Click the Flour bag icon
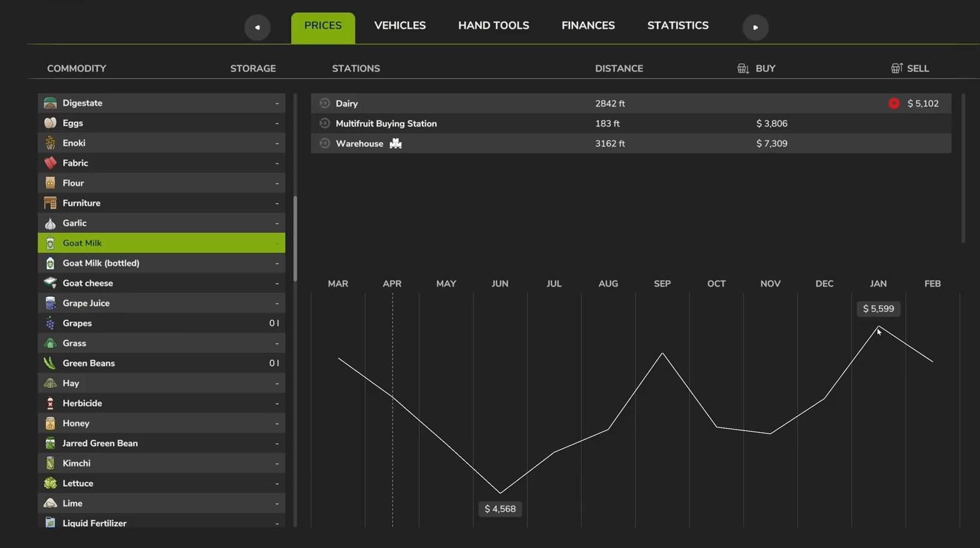 point(50,183)
